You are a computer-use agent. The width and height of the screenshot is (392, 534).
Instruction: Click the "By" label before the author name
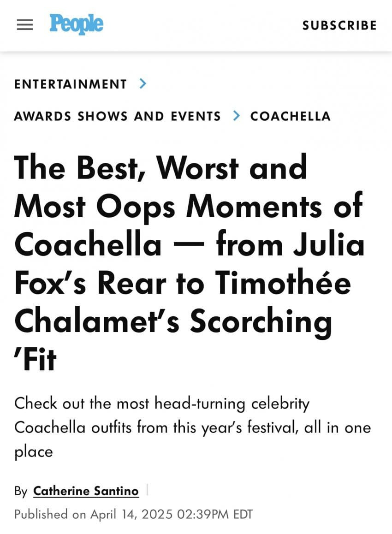(x=21, y=491)
